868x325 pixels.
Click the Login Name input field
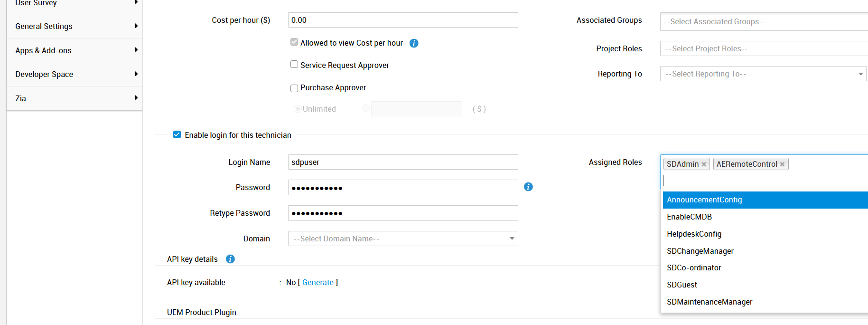[x=402, y=162]
